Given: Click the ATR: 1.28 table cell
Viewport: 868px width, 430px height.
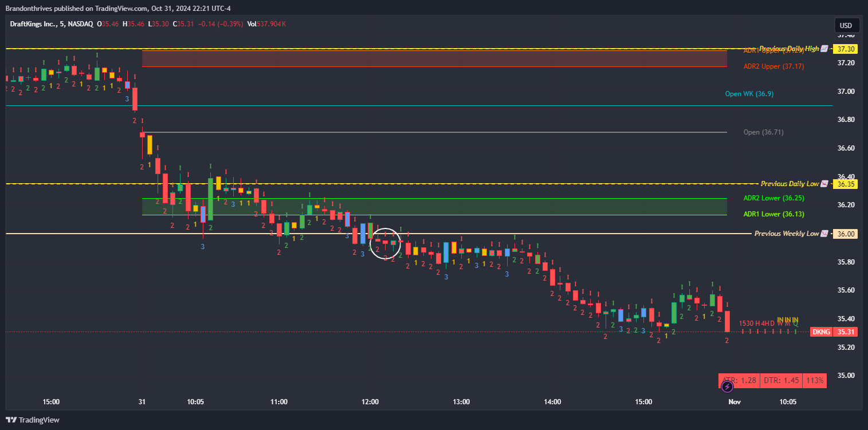Looking at the screenshot, I should 739,380.
